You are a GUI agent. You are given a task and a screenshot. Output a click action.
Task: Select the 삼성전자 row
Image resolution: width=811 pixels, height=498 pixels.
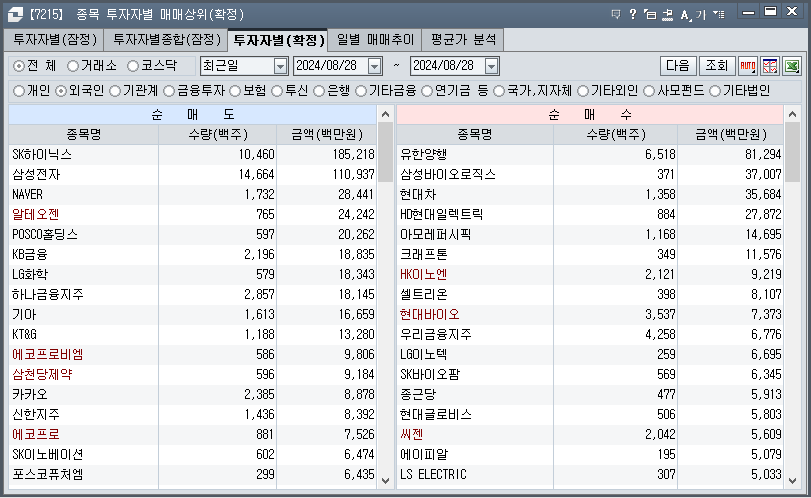[x=192, y=175]
